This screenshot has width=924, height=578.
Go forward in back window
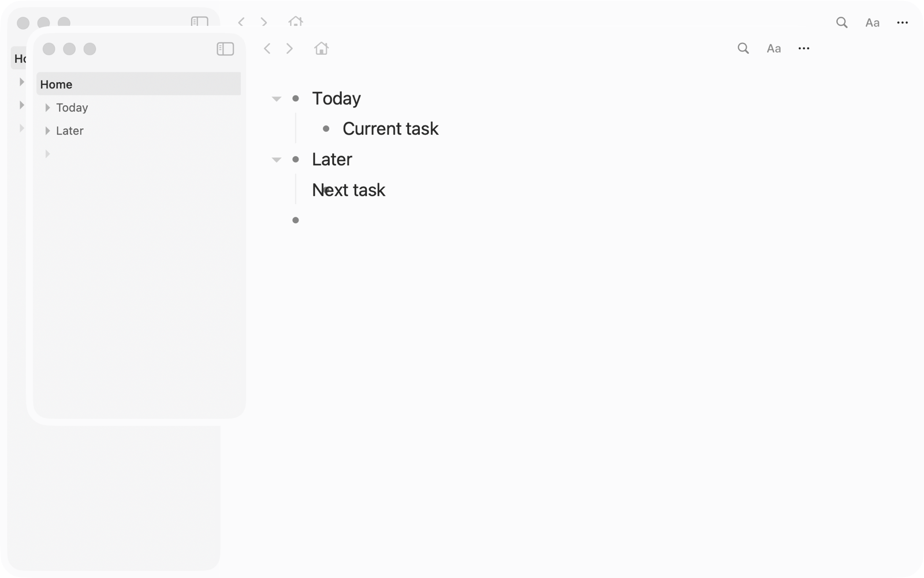click(x=264, y=22)
